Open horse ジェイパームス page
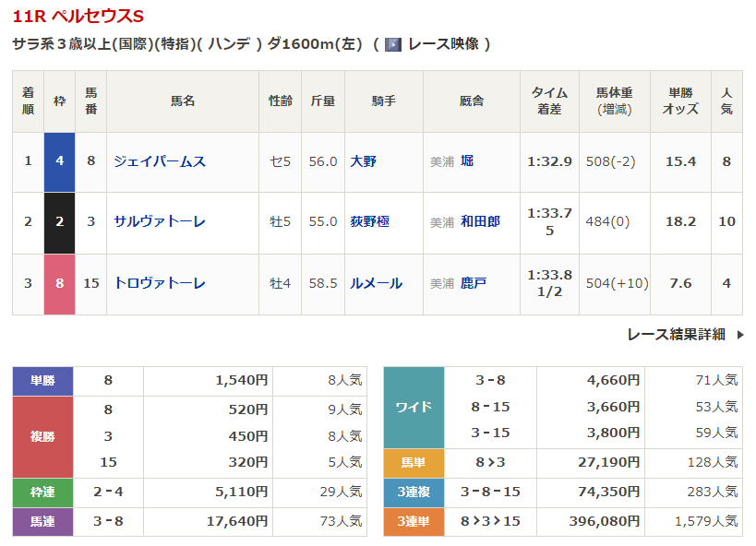The width and height of the screenshot is (756, 546). [159, 161]
